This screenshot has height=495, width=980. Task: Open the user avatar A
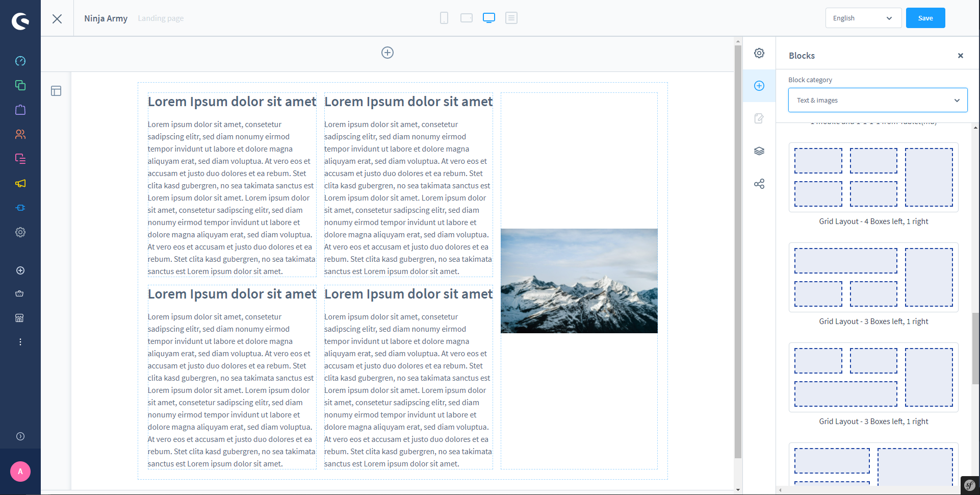coord(20,472)
